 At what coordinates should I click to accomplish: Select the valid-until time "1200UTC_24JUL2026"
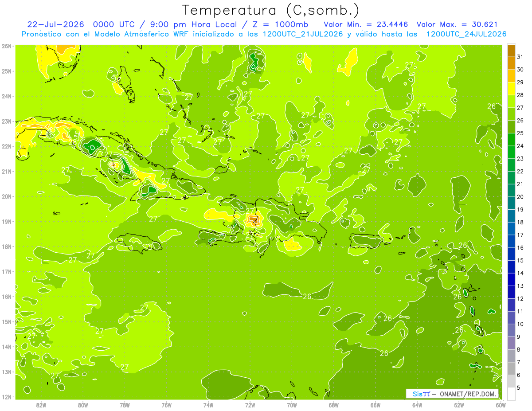(x=466, y=34)
